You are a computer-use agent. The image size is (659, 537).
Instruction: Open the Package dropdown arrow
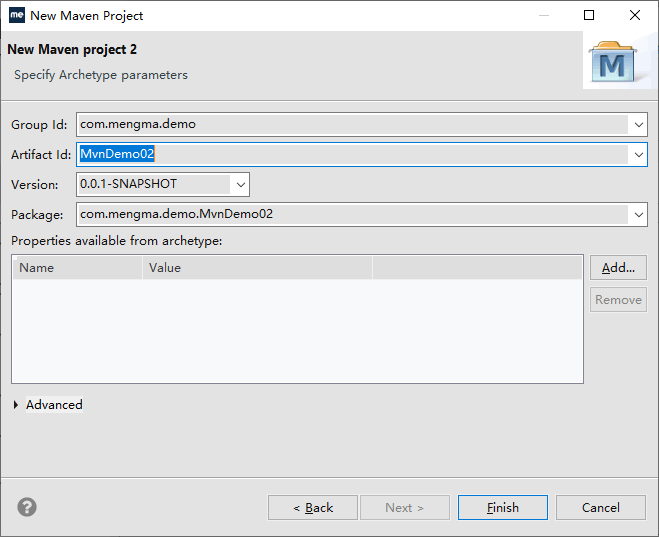pos(638,214)
